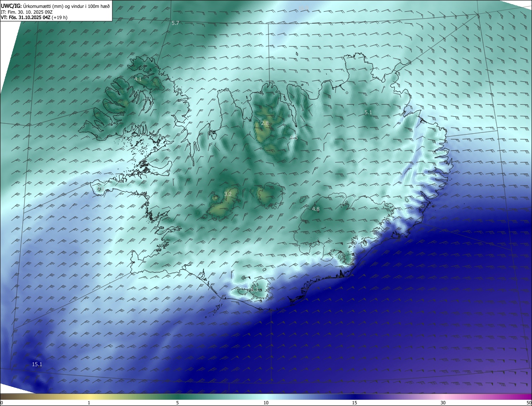This screenshot has height=406, width=532.
Task: Click the 9.5 value label on the map
Action: pos(294,137)
